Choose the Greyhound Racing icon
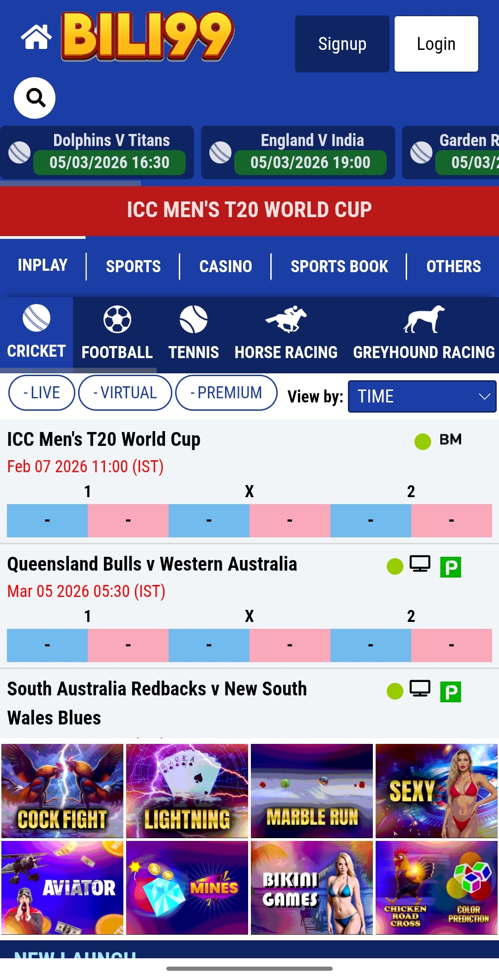This screenshot has height=980, width=499. point(424,319)
